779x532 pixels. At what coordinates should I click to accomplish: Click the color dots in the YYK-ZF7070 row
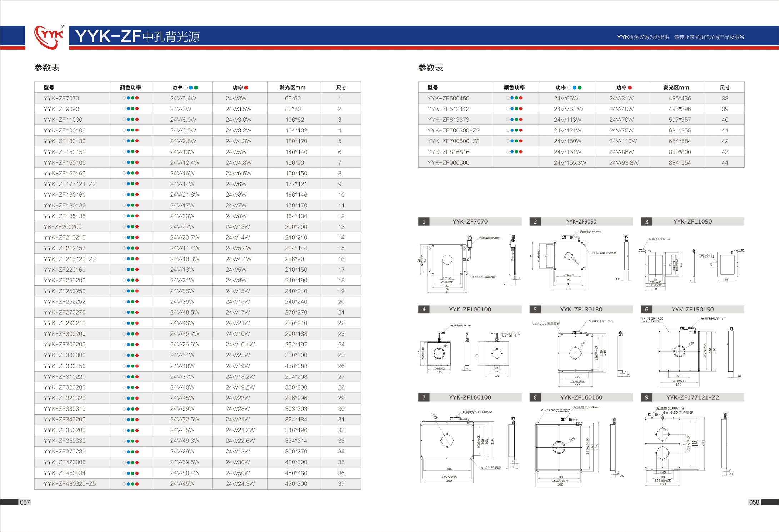point(131,98)
